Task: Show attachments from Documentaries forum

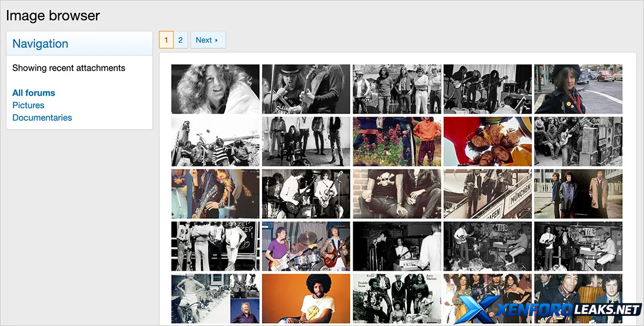Action: (x=42, y=118)
